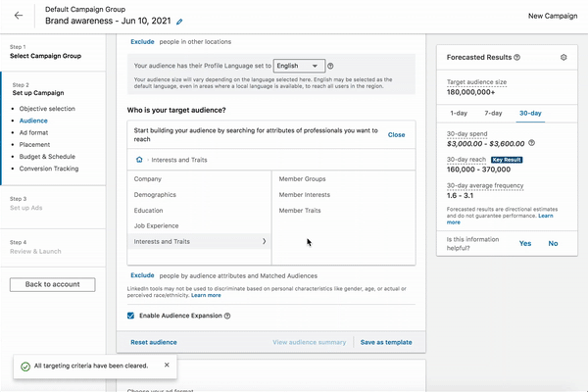The image size is (588, 392).
Task: Open the English profile language dropdown
Action: [x=299, y=66]
